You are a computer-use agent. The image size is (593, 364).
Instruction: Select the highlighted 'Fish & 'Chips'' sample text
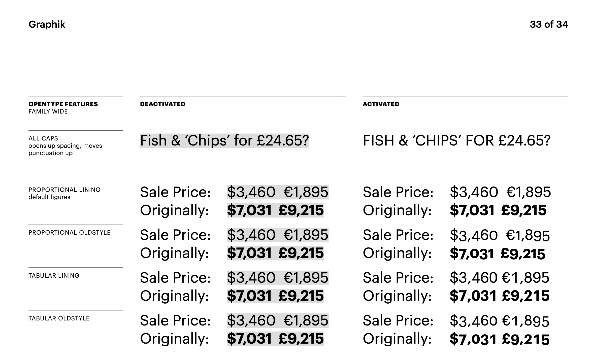coord(224,141)
